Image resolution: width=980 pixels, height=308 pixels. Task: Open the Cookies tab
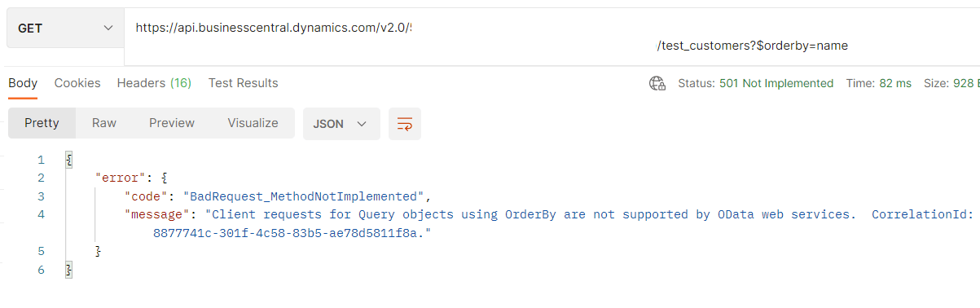(77, 83)
